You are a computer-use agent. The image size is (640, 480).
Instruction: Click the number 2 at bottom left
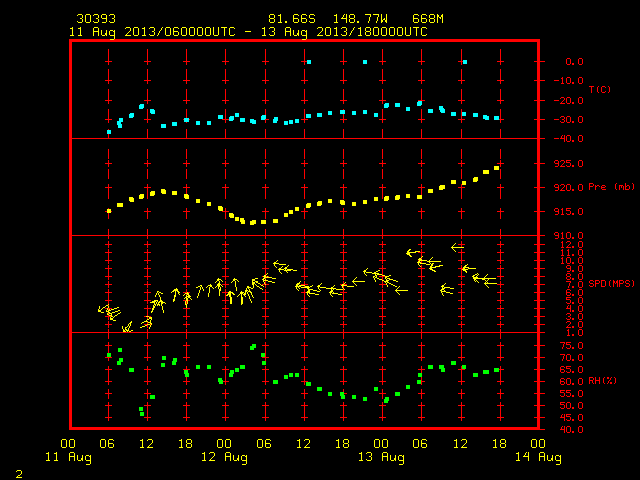click(x=19, y=474)
